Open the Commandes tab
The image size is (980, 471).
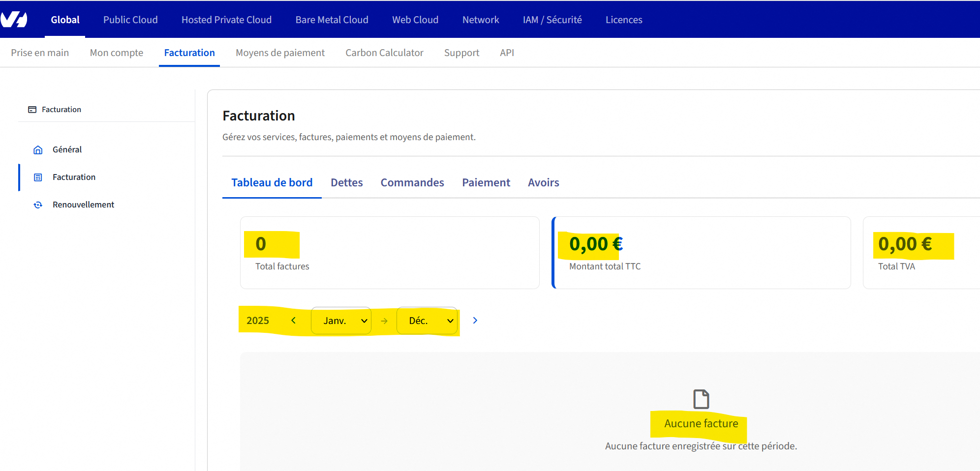(412, 183)
